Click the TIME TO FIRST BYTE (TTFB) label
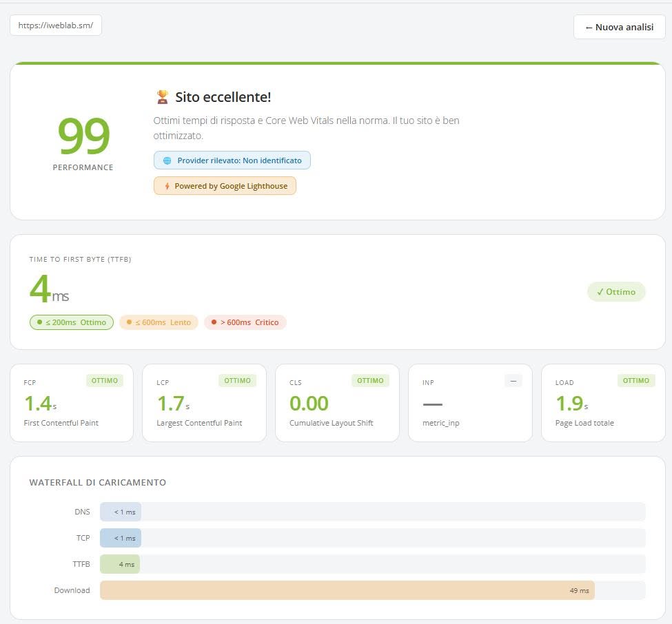The image size is (672, 624). pyautogui.click(x=80, y=259)
